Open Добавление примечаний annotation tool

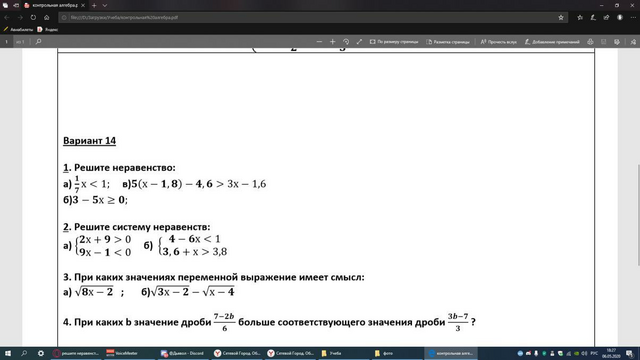(x=552, y=42)
